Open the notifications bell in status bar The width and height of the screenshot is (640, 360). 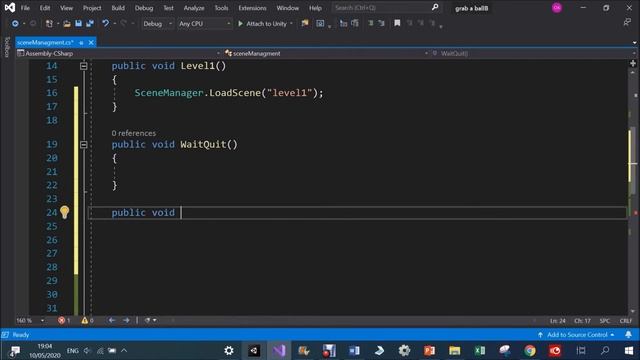(629, 335)
